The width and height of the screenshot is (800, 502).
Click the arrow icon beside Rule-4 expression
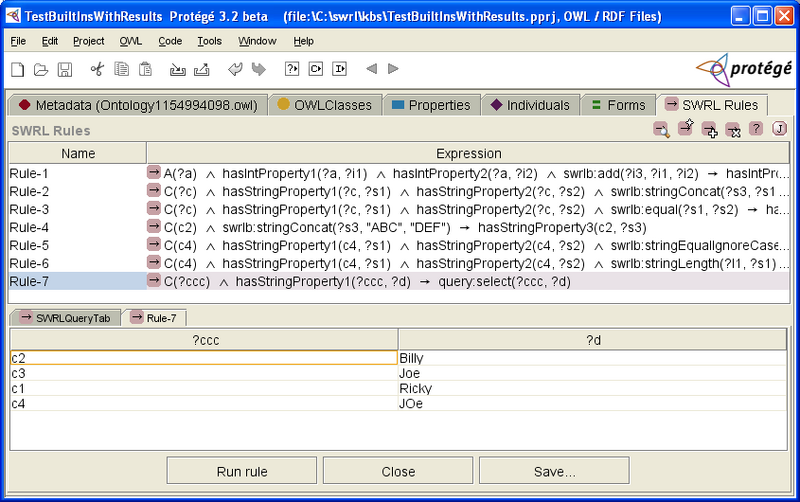(154, 226)
